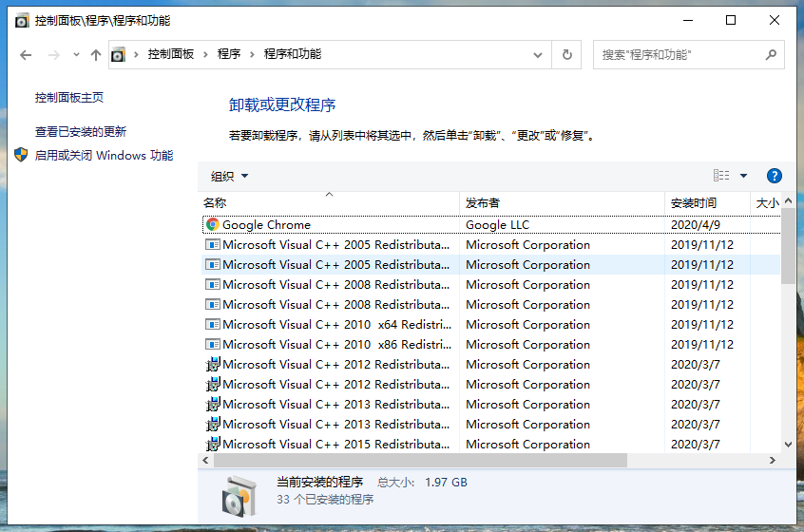Click the Google Chrome icon in the list
This screenshot has height=532, width=804.
[213, 225]
